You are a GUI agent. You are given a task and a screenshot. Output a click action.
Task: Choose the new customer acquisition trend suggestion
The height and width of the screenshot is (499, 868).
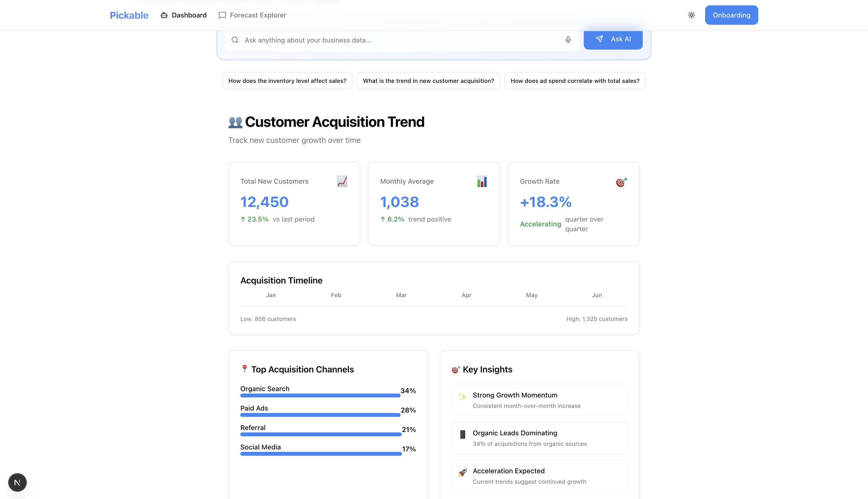point(428,81)
